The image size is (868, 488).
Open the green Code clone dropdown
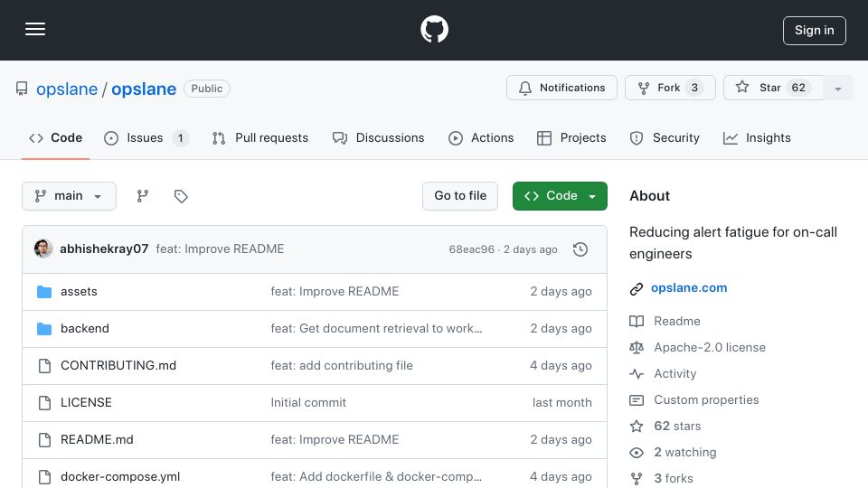click(560, 196)
